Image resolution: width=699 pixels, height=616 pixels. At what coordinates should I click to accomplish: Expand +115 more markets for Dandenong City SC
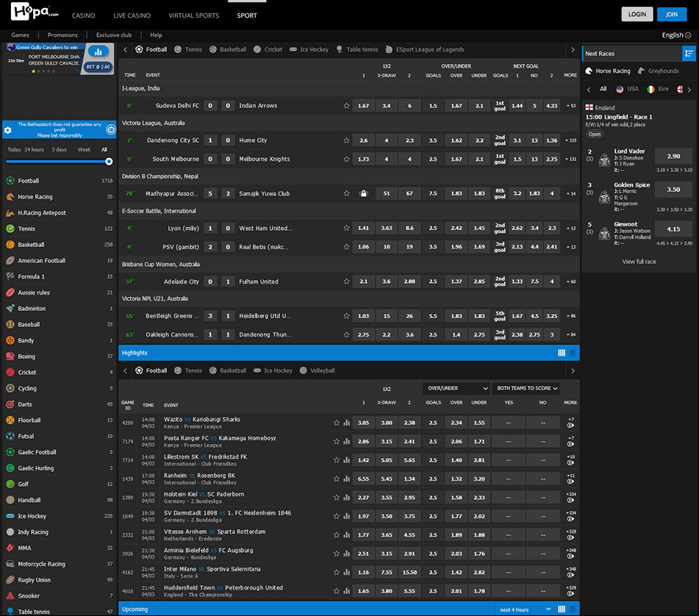(x=570, y=140)
